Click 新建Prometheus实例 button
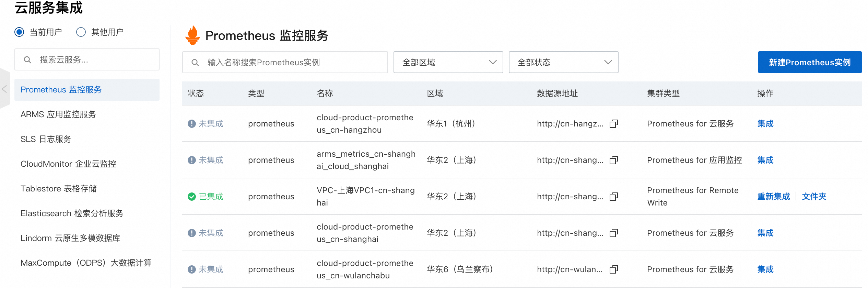This screenshot has width=868, height=288. click(x=809, y=62)
